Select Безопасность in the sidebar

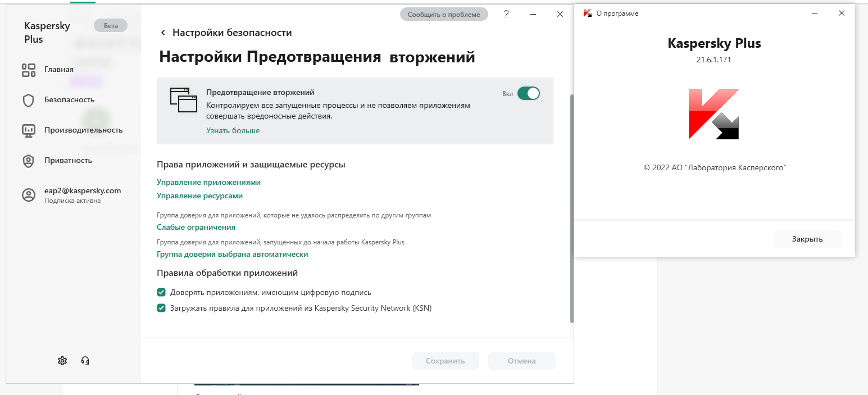70,100
